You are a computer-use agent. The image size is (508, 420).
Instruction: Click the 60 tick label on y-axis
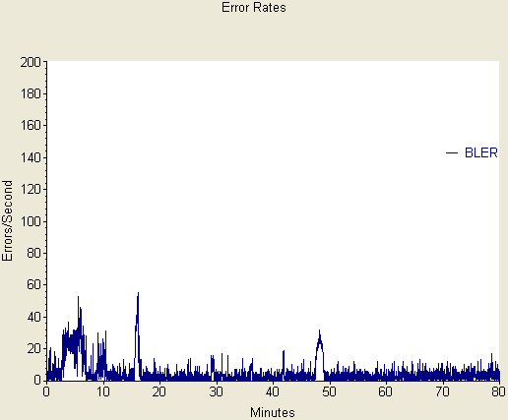coord(33,285)
